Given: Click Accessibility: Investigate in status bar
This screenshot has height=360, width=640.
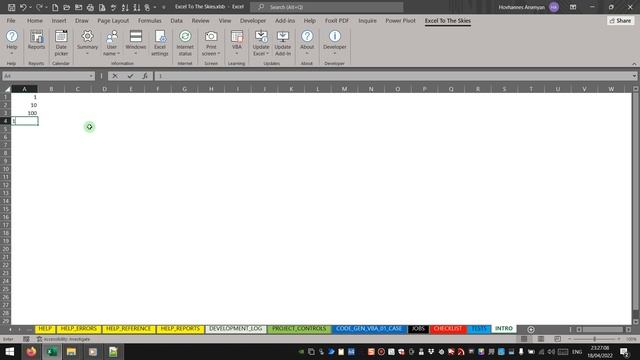Looking at the screenshot, I should (x=64, y=339).
